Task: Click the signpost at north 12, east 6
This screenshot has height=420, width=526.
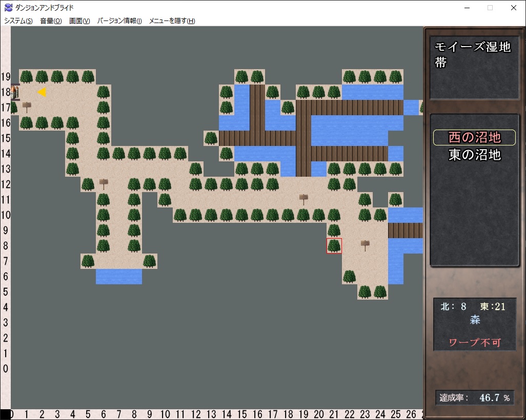Action: tap(104, 184)
